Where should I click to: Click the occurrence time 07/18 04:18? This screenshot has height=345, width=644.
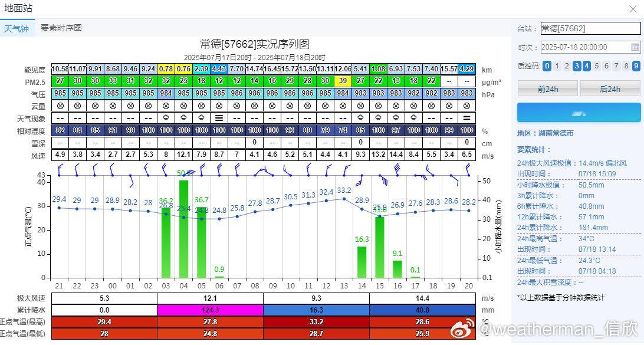(597, 271)
